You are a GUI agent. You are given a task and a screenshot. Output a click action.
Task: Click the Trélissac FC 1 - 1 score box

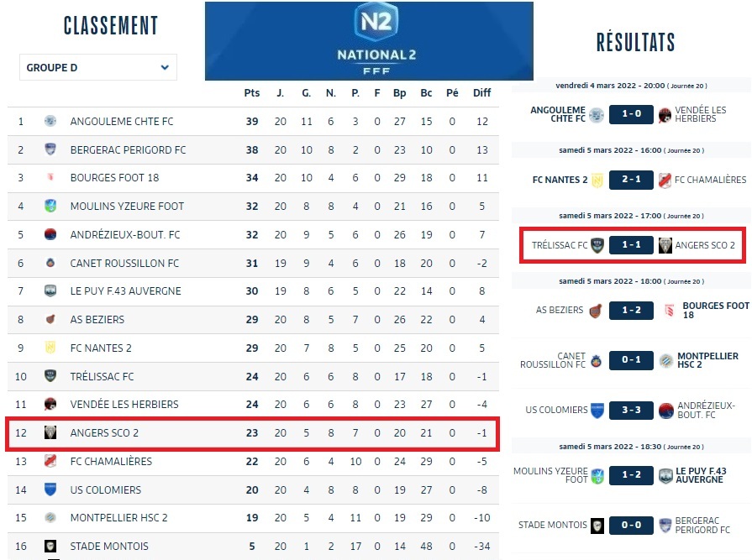click(631, 245)
